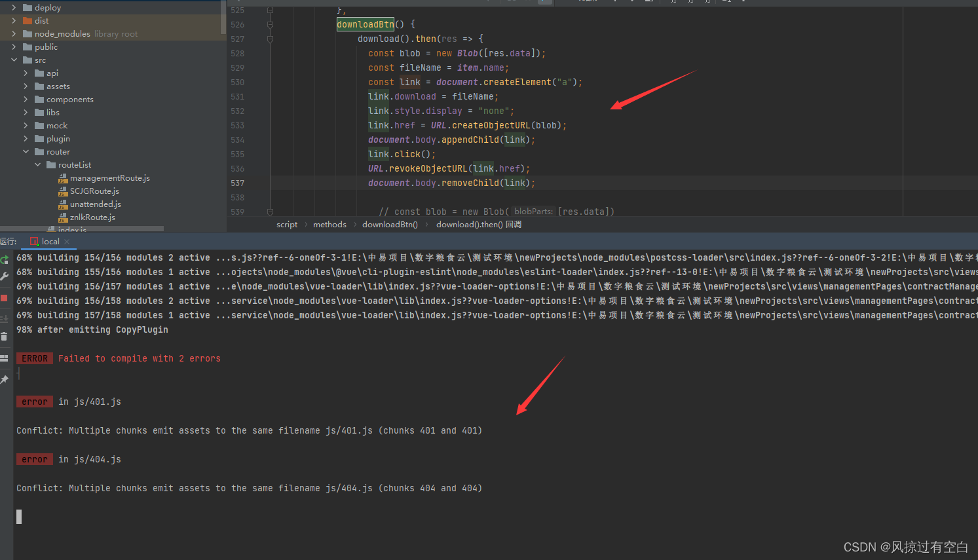Click the scroll-to-end icon in the Run panel
Viewport: 978px width, 560px height.
pos(4,318)
